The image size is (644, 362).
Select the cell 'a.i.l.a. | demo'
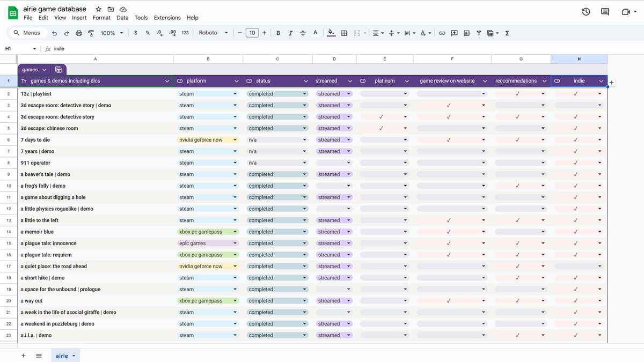[96, 336]
